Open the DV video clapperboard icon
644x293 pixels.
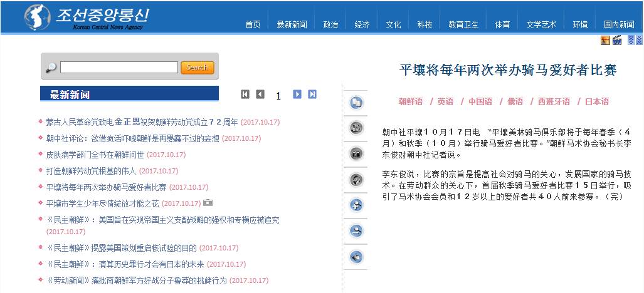[x=617, y=40]
